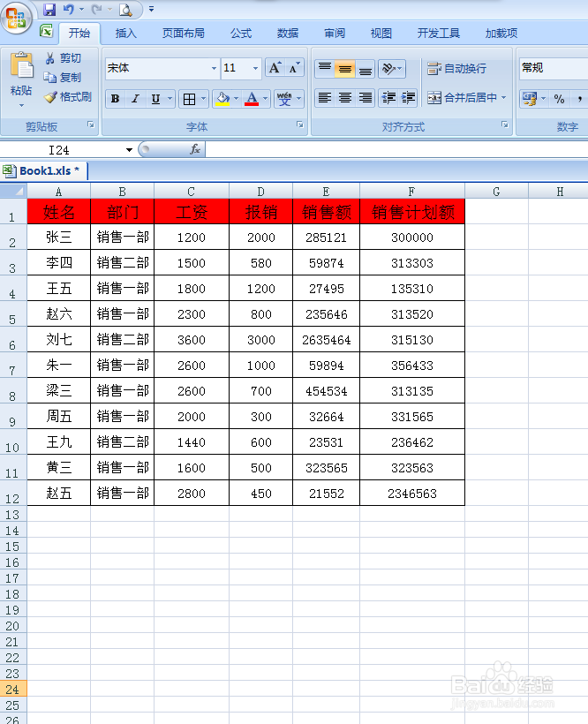Apply the red font color
588x724 pixels.
click(x=252, y=98)
